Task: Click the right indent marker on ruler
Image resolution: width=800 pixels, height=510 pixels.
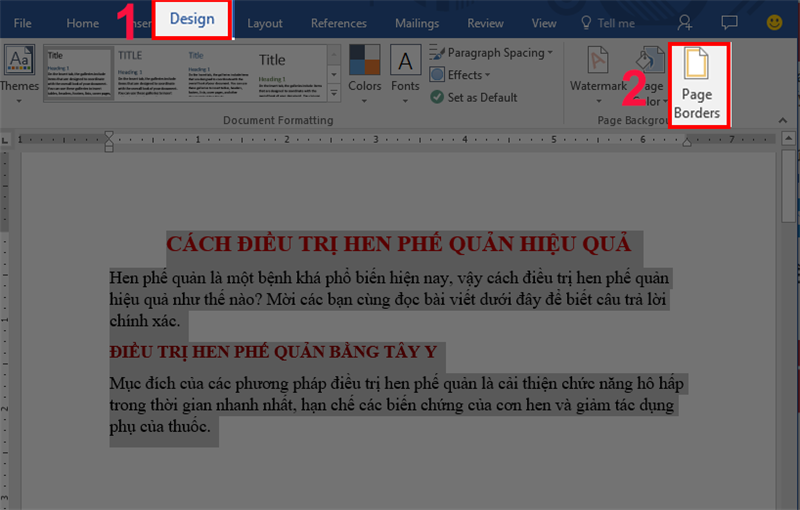Action: click(687, 142)
